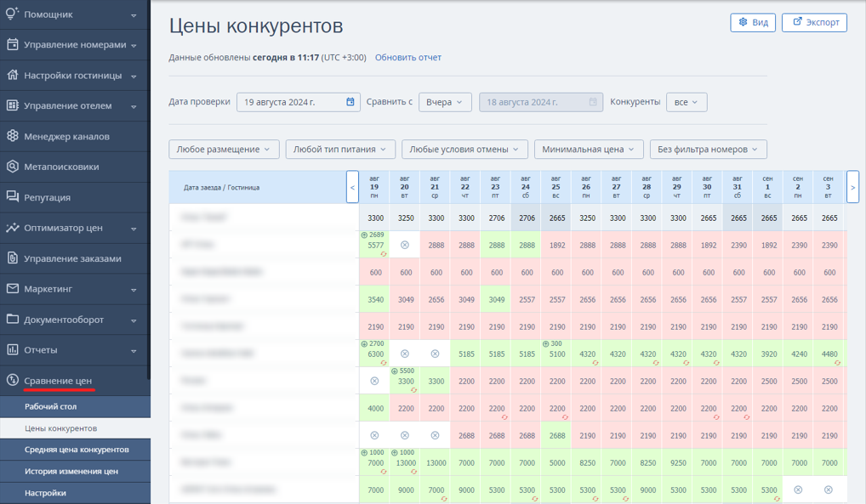Click the авг 24 сб column header
Screen dimensions: 866x504
click(x=526, y=187)
